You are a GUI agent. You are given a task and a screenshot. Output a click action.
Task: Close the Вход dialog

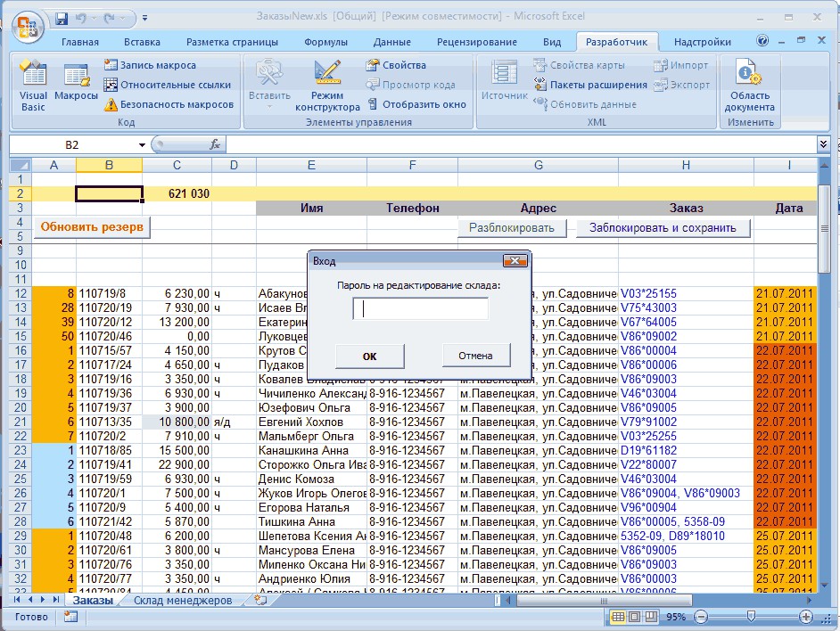[x=515, y=261]
